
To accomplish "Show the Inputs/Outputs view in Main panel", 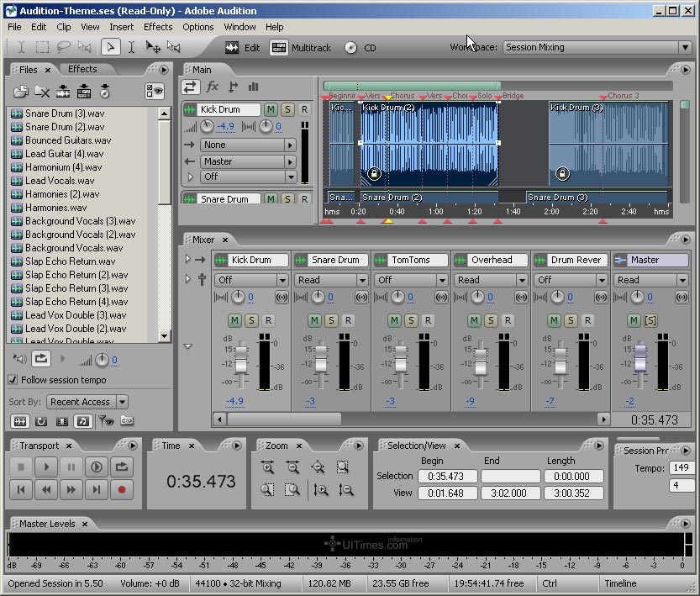I will point(191,87).
